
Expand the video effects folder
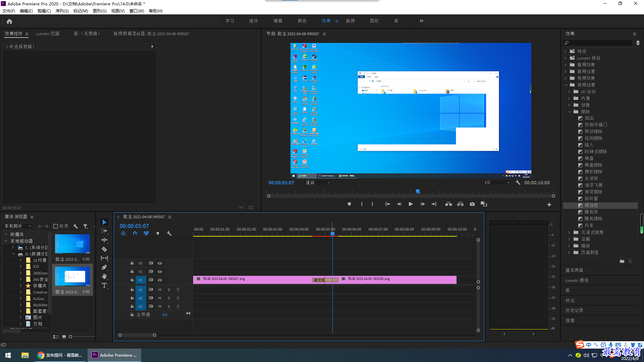pyautogui.click(x=566, y=78)
